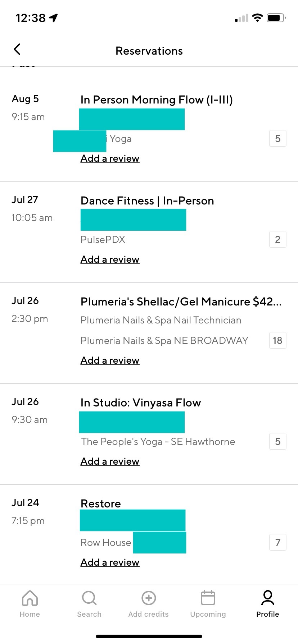Open Dance Fitness In-Person reservation
298x644 pixels.
click(147, 201)
